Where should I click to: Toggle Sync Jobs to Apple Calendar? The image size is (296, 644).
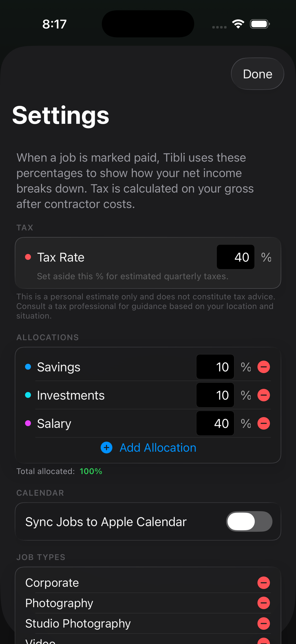tap(249, 521)
